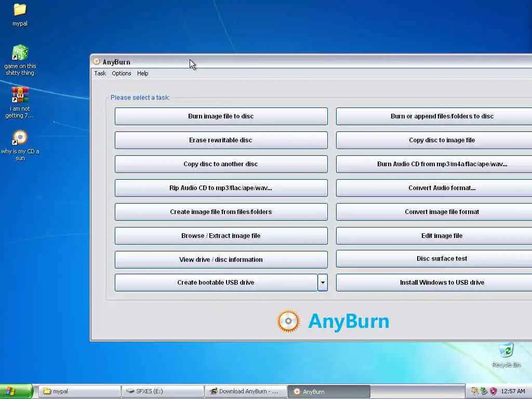Start Disc surface test

(x=434, y=259)
